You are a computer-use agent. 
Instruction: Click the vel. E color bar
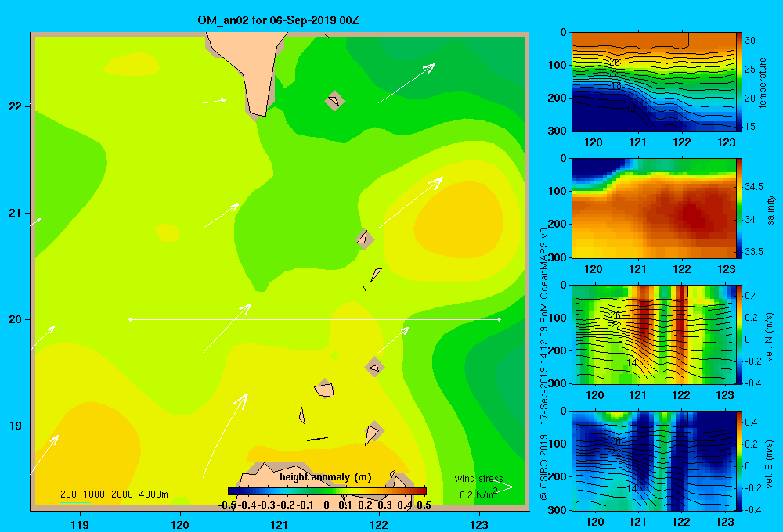tap(739, 461)
